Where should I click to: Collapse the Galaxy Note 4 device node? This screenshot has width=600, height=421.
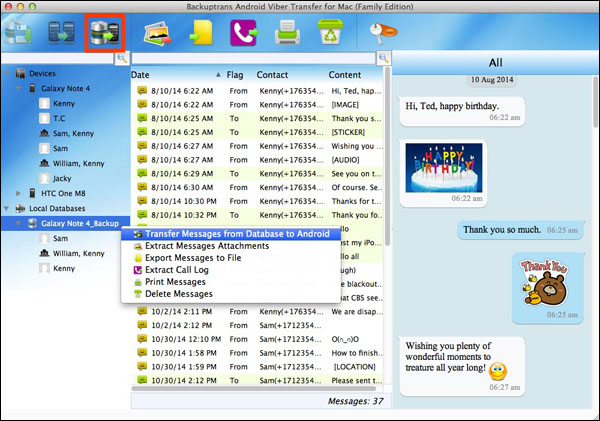[18, 88]
